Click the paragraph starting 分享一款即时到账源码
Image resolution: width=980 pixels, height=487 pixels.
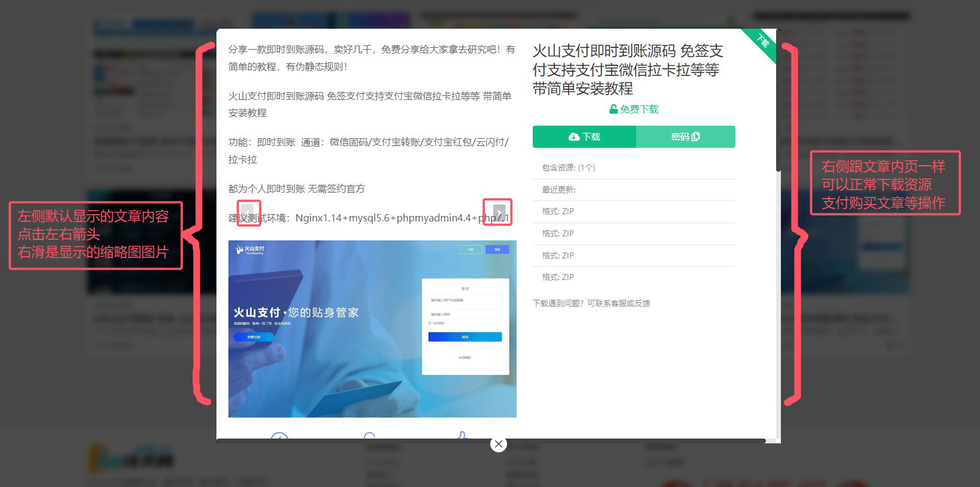tap(372, 58)
